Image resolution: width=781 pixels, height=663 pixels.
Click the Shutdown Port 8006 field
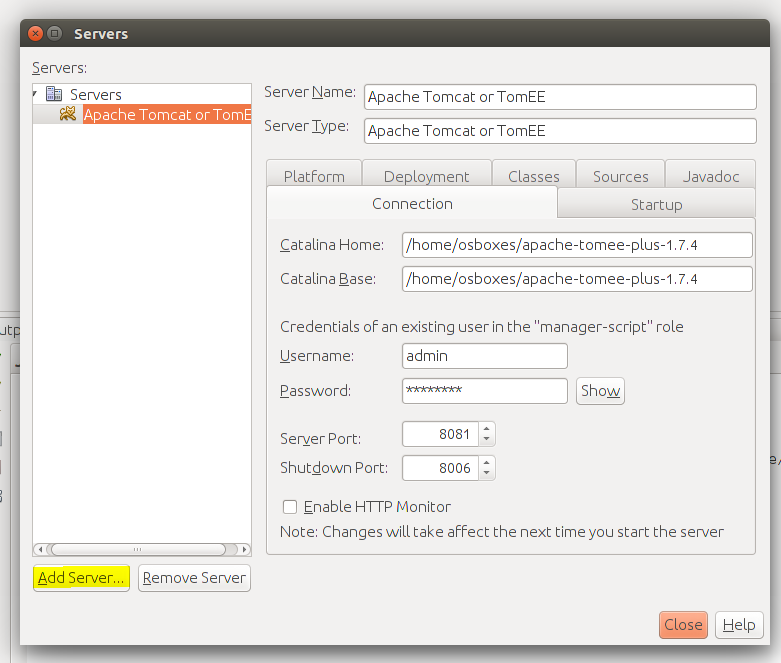[441, 468]
